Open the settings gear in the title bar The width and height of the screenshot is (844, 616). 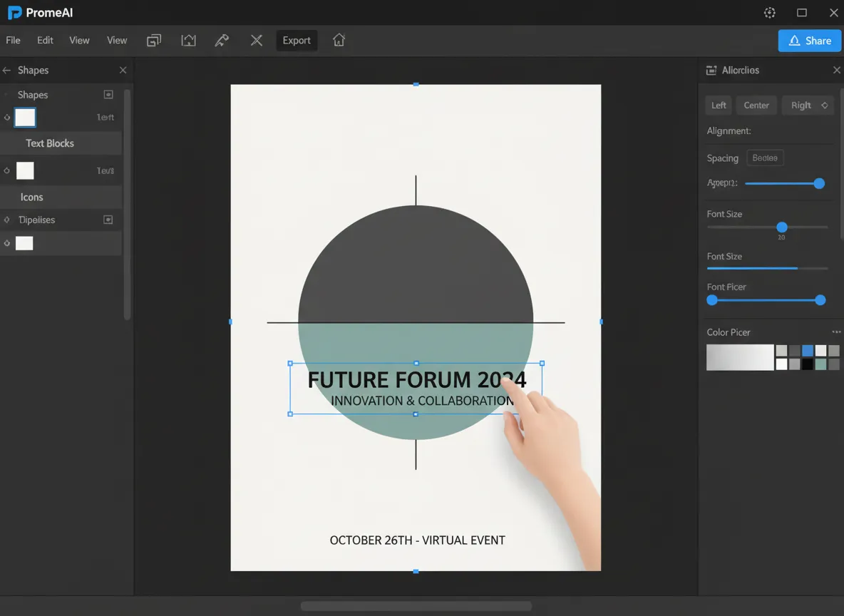(769, 12)
